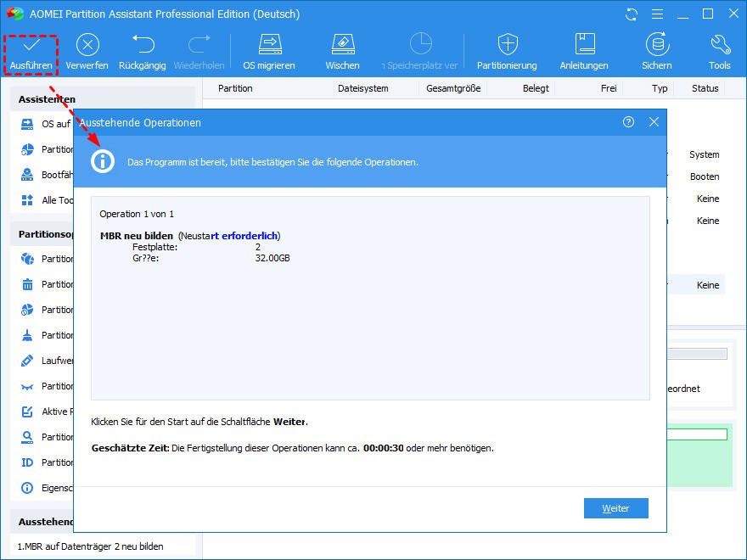Screen dimensions: 747x560
Task: Click the Sichern backup icon
Action: 657,44
